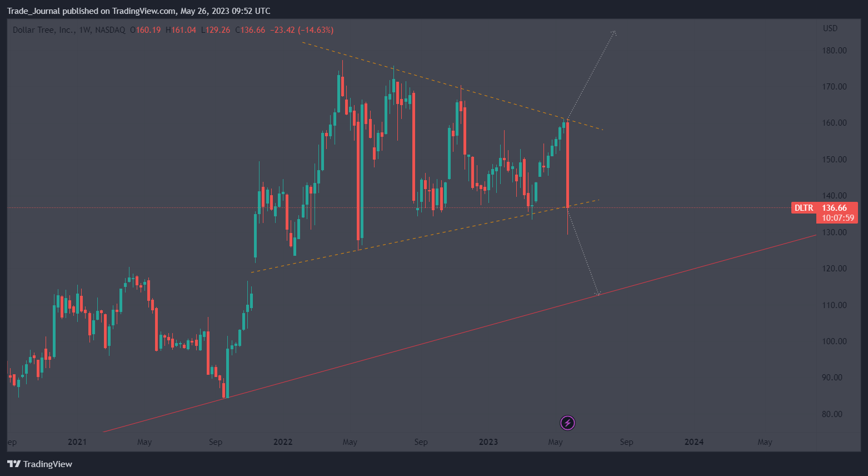Viewport: 868px width, 476px height.
Task: Click the 136.66 current price countdown label
Action: 837,213
